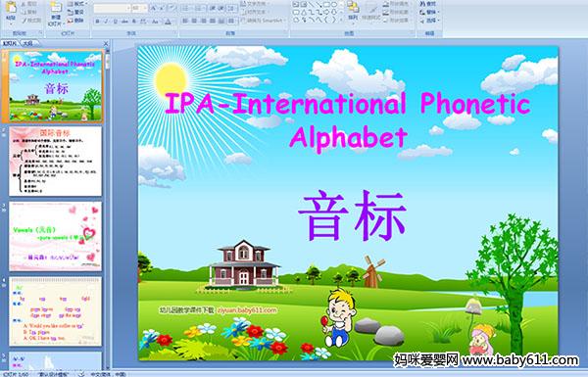This screenshot has height=377, width=588.
Task: Click the Shrink Font icon
Action: [x=162, y=8]
